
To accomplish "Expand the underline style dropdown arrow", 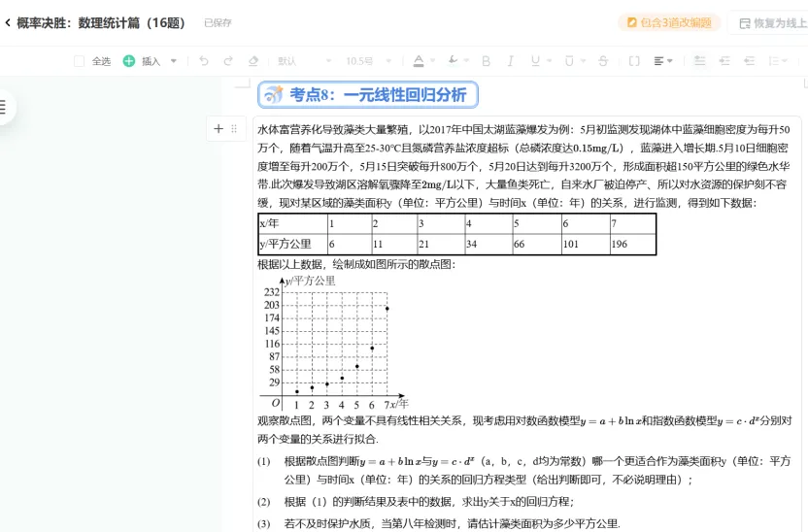I will (550, 61).
